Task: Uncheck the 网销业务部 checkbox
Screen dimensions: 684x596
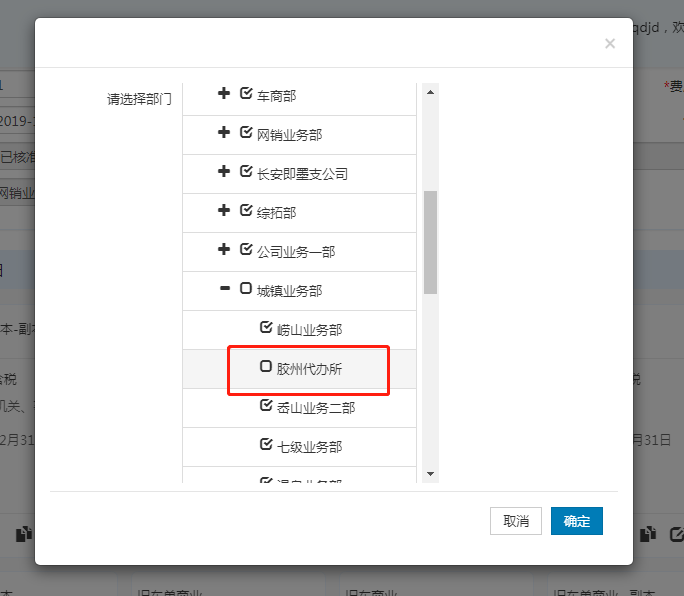Action: [x=247, y=133]
